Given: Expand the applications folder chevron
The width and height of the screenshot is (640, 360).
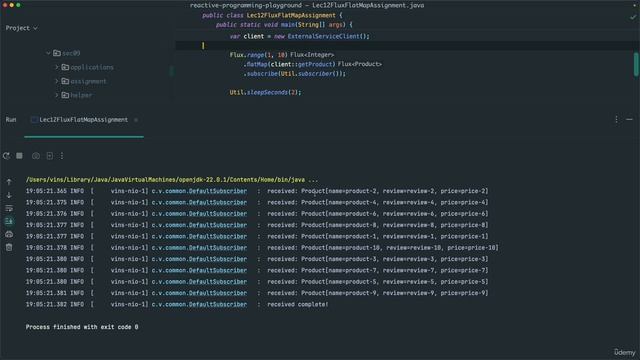Looking at the screenshot, I should coord(57,67).
